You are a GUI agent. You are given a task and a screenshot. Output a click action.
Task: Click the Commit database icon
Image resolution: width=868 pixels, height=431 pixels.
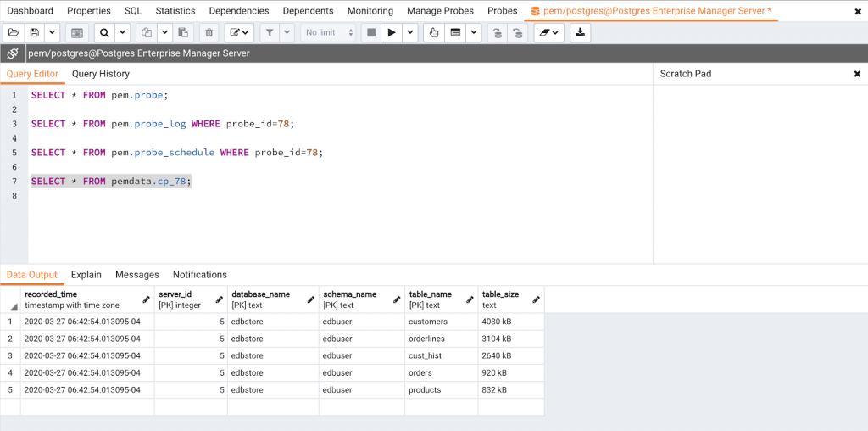497,32
